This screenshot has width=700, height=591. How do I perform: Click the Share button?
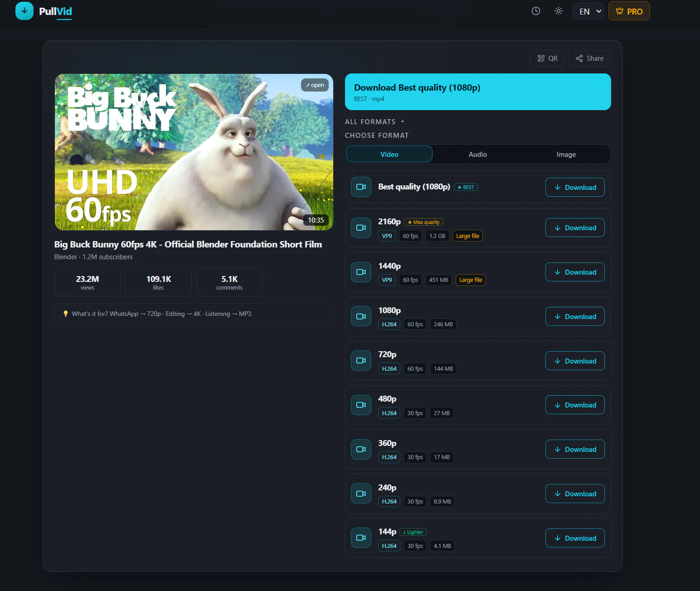tap(589, 58)
